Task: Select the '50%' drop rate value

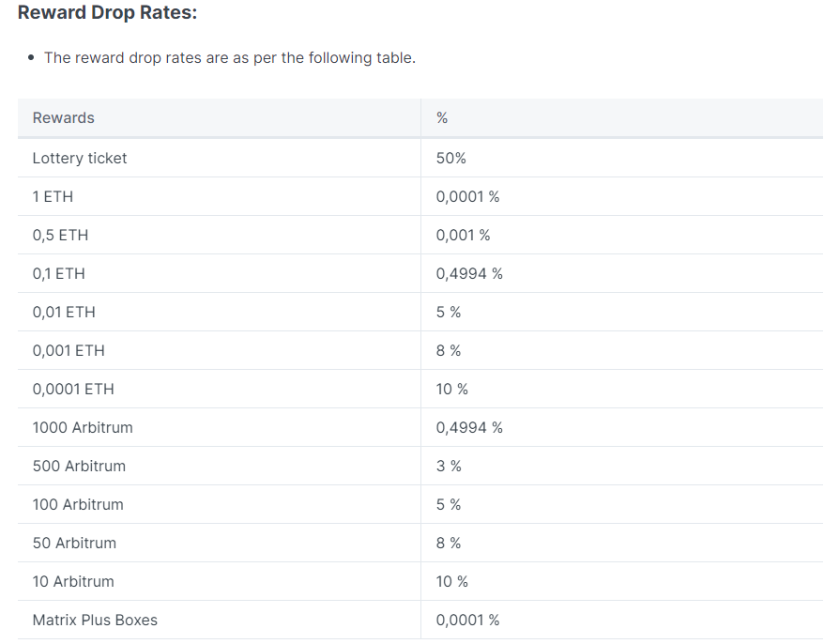Action: pos(450,159)
